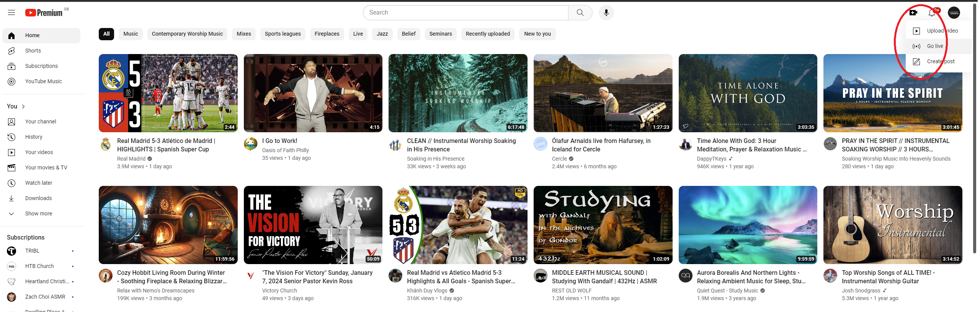The height and width of the screenshot is (312, 980).
Task: Open Subscriptions from sidebar
Action: (x=41, y=66)
